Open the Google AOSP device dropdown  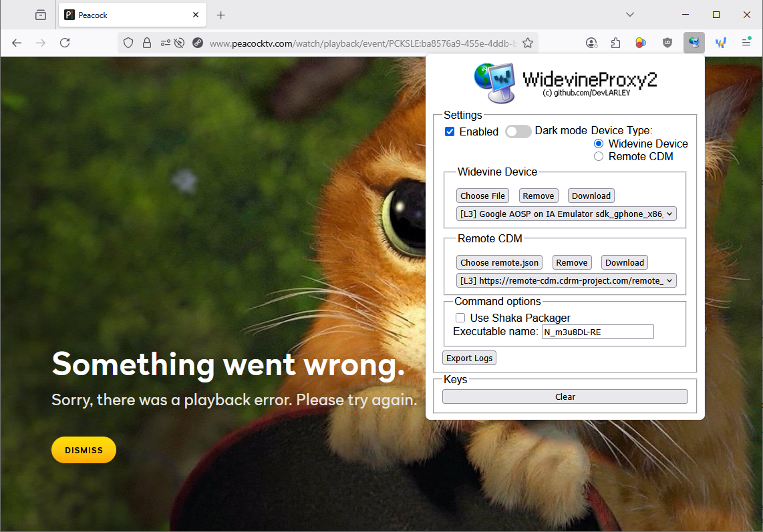pyautogui.click(x=567, y=214)
